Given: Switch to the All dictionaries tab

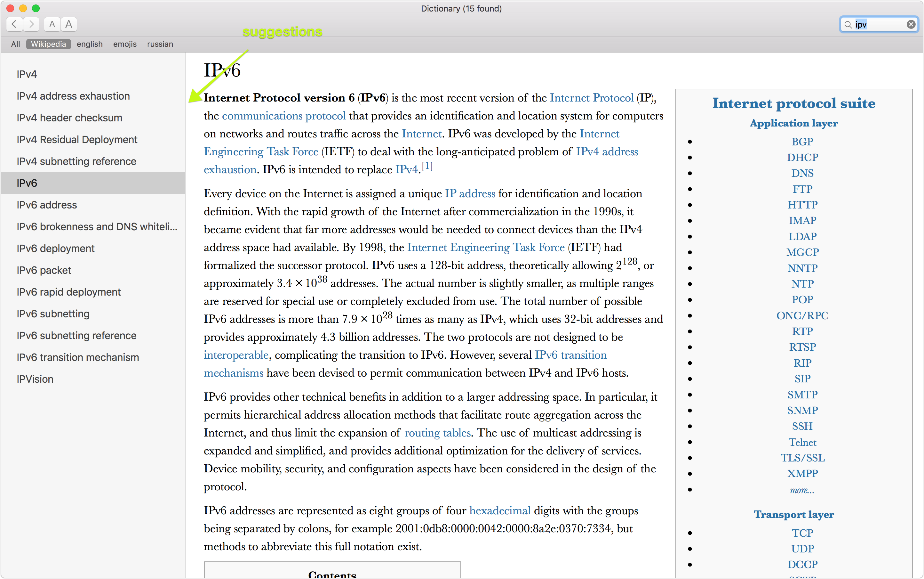Looking at the screenshot, I should [15, 44].
